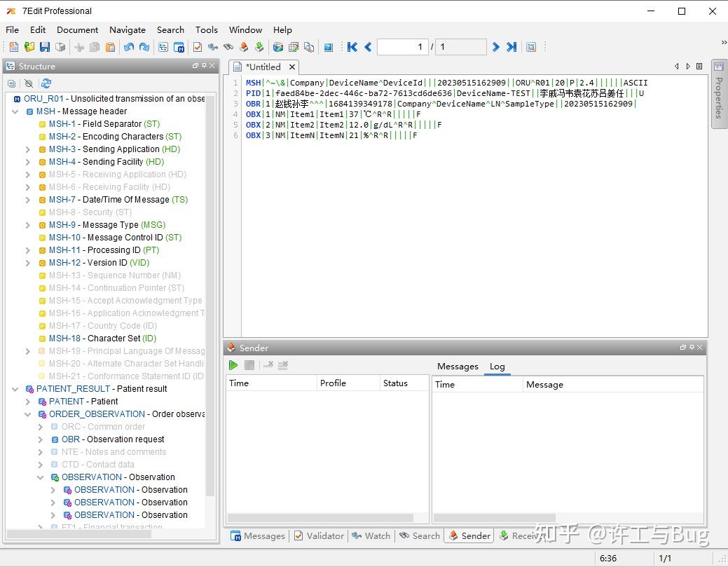Click the message number input field
This screenshot has width=728, height=567.
coord(402,47)
